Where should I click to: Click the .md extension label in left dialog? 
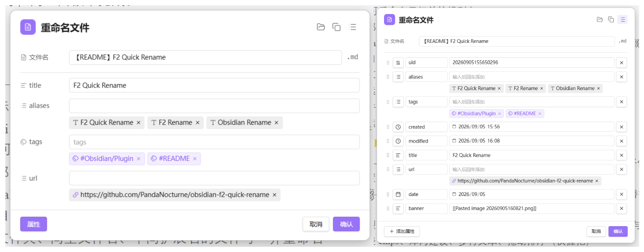353,57
